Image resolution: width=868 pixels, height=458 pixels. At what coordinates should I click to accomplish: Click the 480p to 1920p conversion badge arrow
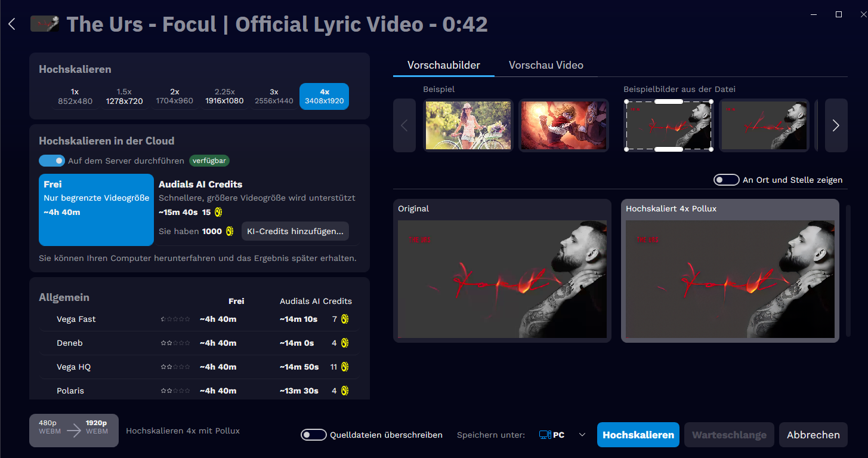click(73, 429)
